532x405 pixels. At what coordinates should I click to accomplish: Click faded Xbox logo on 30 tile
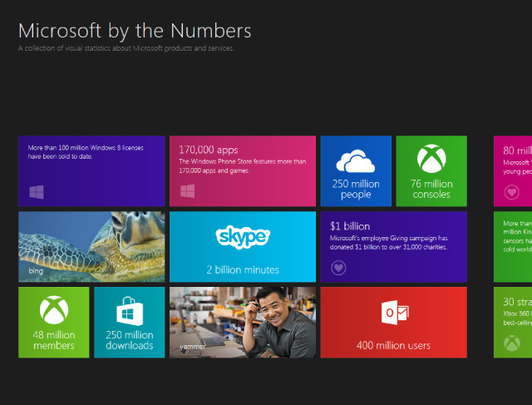(512, 343)
